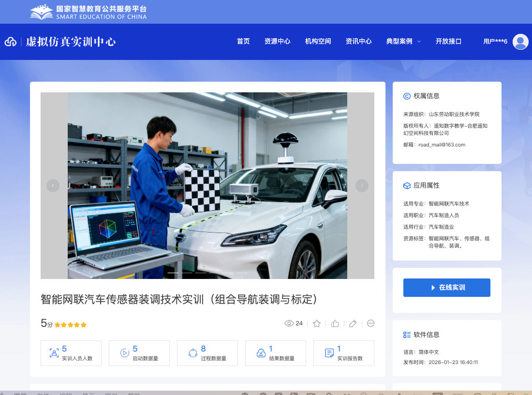
Task: Expand the 典型案例 dropdown menu
Action: tap(403, 42)
